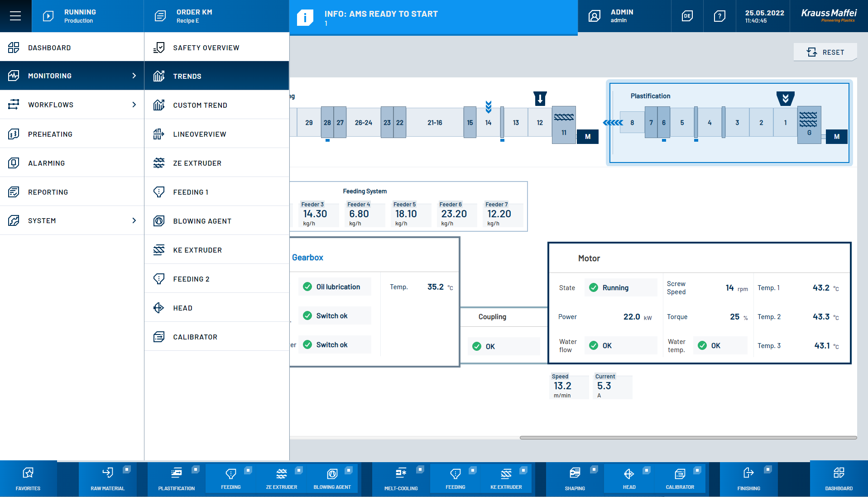Select Custom Trend menu entry
This screenshot has width=868, height=497.
200,105
